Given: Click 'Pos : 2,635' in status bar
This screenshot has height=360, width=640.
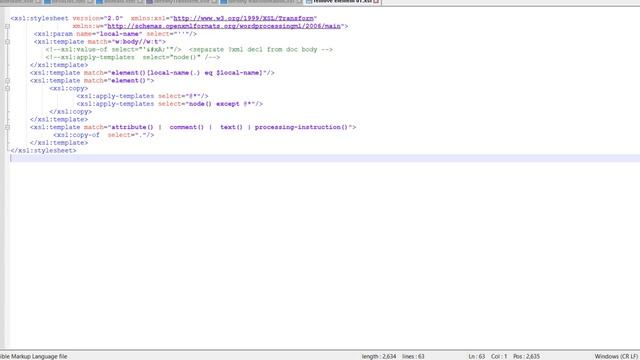Looking at the screenshot, I should (x=526, y=356).
